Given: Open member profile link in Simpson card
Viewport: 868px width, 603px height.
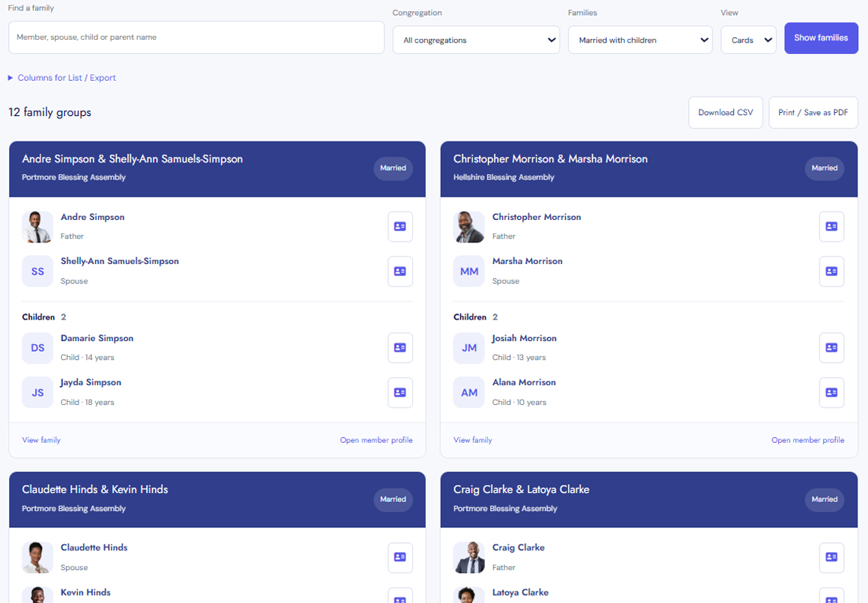Looking at the screenshot, I should pos(376,440).
